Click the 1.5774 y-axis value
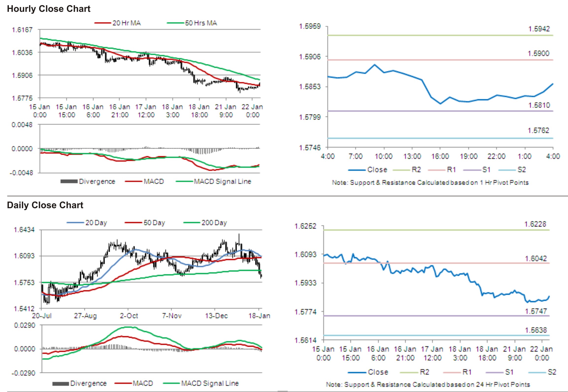 click(x=305, y=312)
